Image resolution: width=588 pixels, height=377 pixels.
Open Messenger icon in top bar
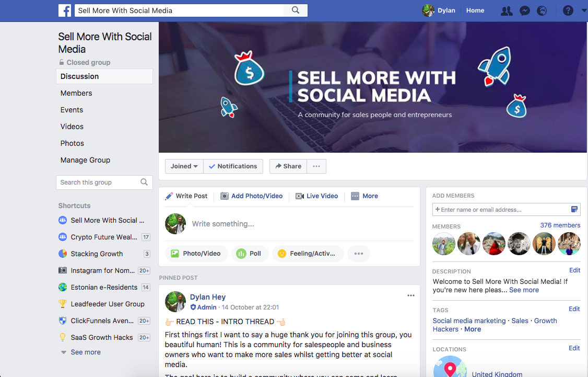point(525,11)
